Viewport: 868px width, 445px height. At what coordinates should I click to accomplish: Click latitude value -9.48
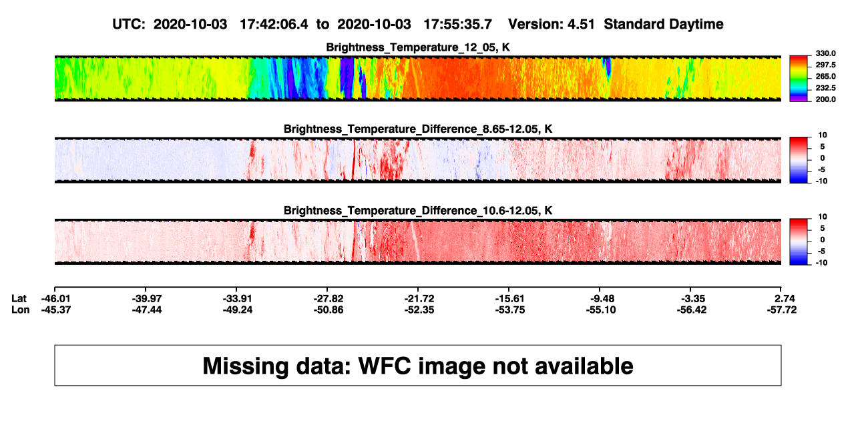point(600,298)
